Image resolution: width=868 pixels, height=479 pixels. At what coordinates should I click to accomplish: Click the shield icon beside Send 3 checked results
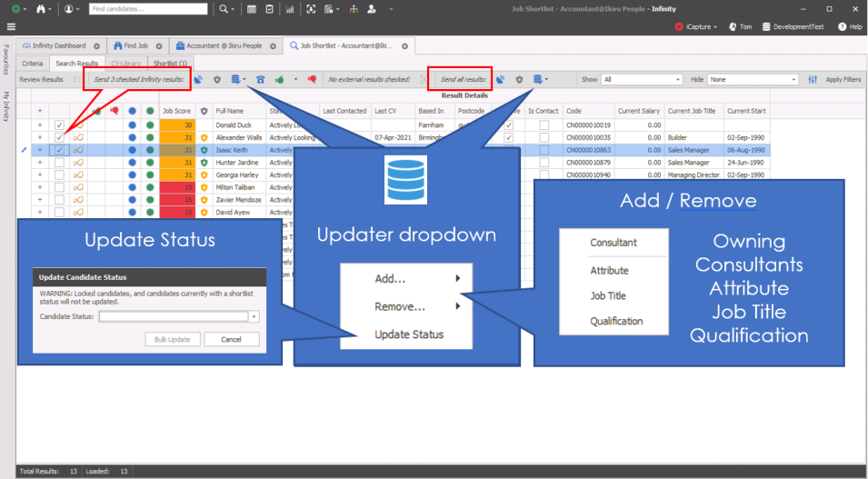tap(217, 80)
